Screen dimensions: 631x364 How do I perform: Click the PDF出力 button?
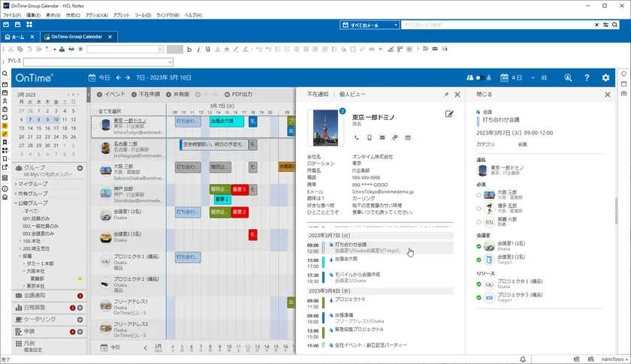pyautogui.click(x=240, y=95)
